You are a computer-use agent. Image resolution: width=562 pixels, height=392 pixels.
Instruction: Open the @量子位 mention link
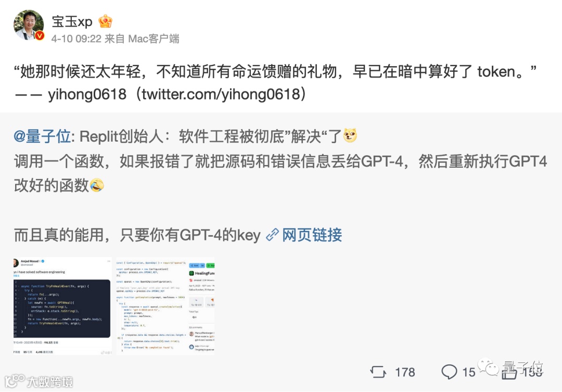42,136
